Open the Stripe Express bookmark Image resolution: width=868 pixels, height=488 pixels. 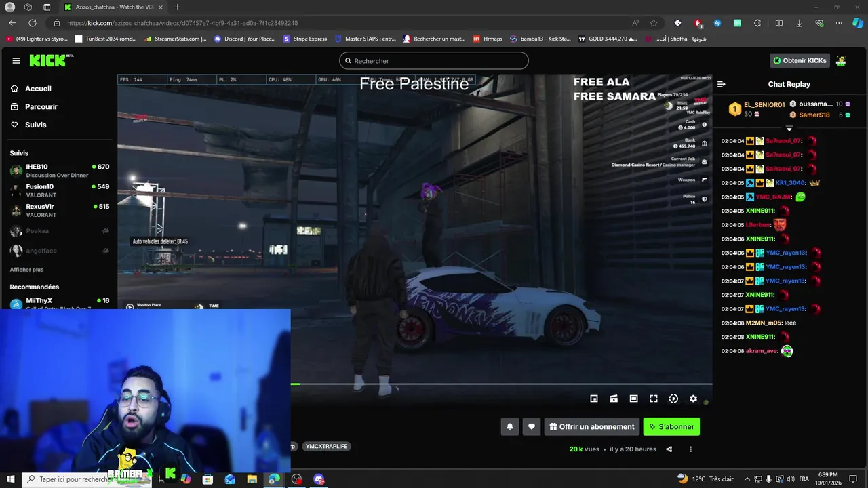point(304,39)
